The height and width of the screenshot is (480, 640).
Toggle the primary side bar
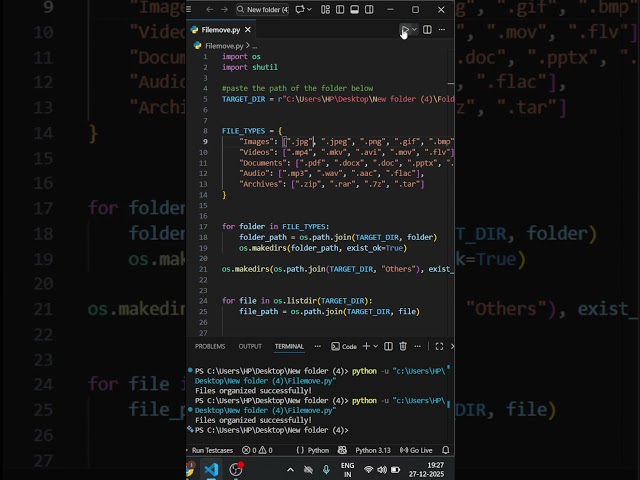(340, 9)
